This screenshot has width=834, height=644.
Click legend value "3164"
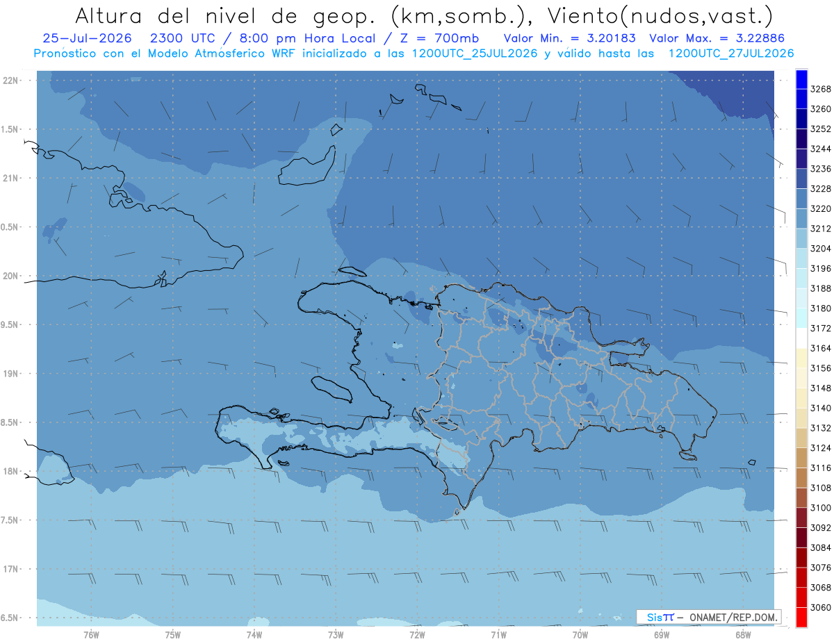tap(821, 348)
